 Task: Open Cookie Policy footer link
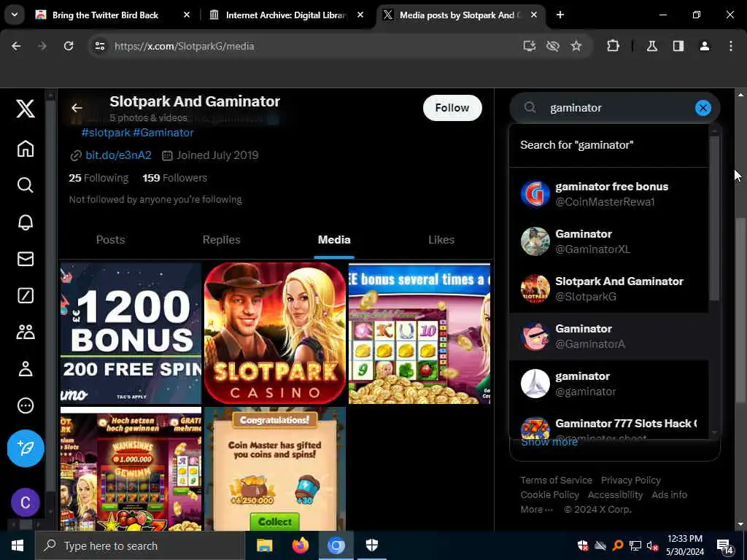tap(549, 495)
